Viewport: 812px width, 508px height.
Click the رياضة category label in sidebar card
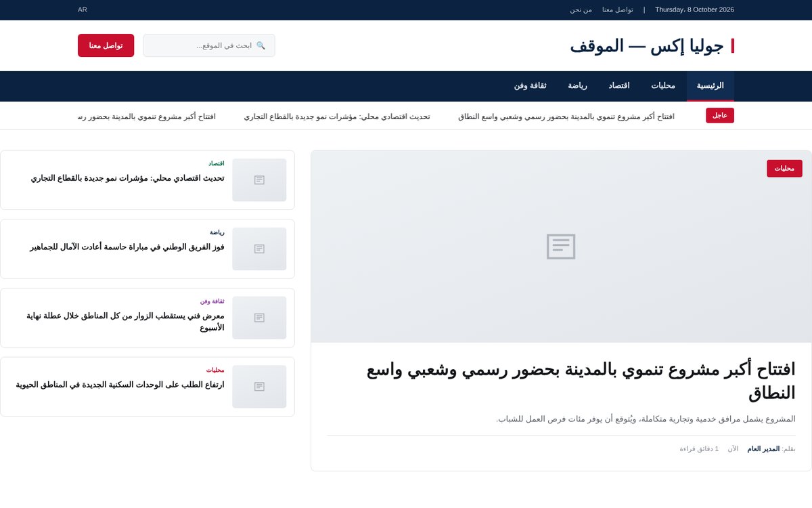pos(217,232)
